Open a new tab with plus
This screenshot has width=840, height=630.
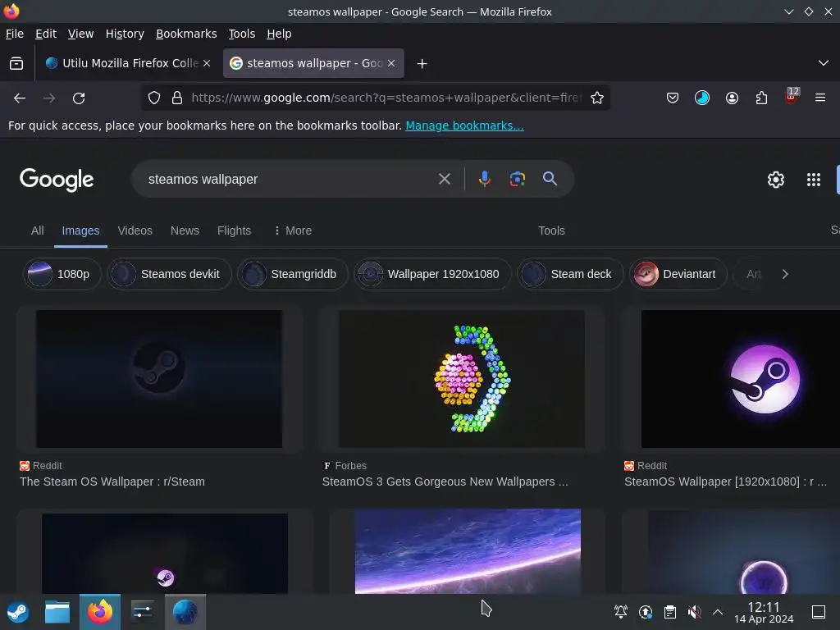(422, 64)
